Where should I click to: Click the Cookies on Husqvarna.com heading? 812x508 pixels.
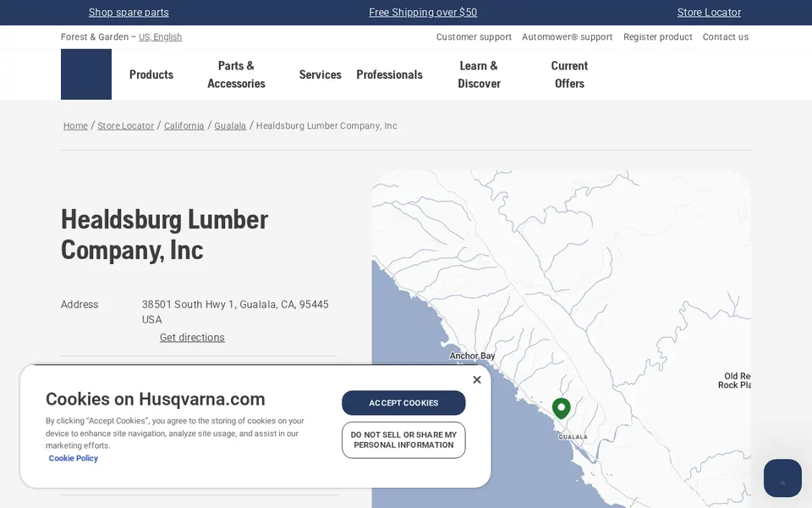(156, 399)
